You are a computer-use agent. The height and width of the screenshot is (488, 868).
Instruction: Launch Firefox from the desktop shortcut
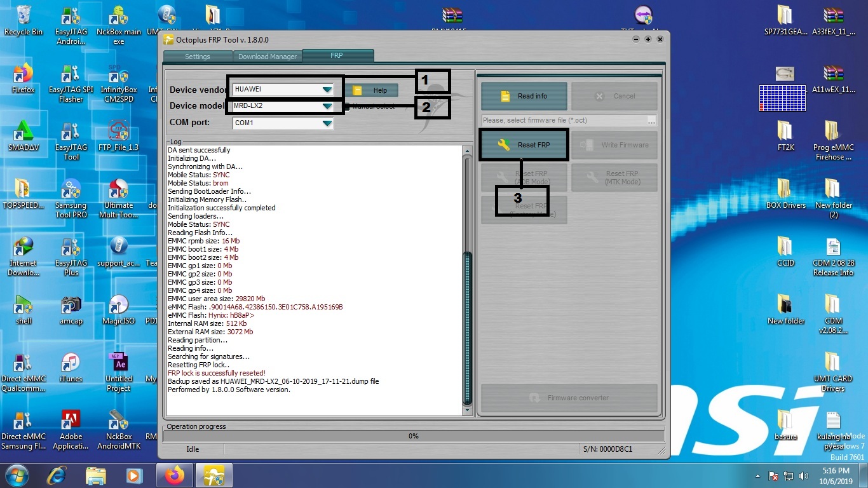[24, 78]
